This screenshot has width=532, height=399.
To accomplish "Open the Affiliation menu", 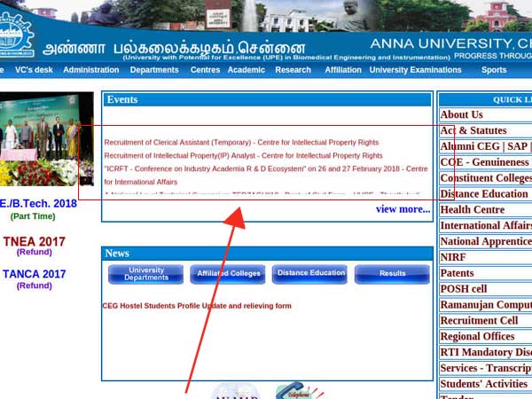I will (343, 70).
